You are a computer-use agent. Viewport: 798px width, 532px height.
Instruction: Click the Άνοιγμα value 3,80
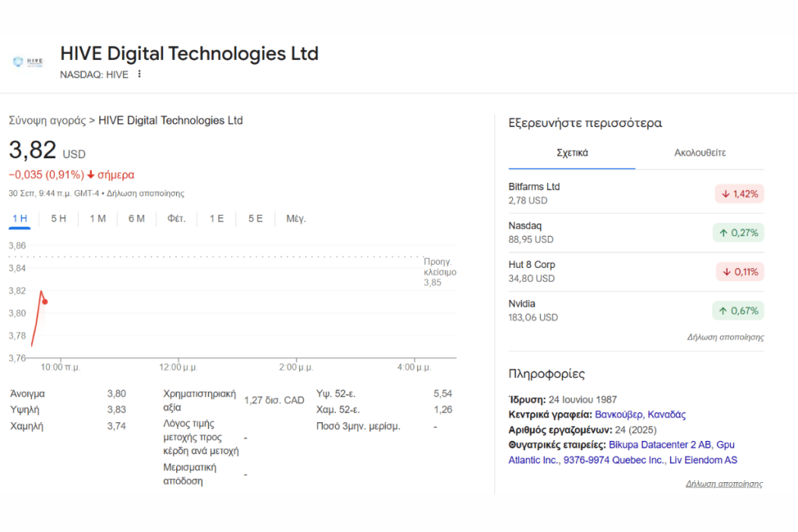pyautogui.click(x=117, y=393)
